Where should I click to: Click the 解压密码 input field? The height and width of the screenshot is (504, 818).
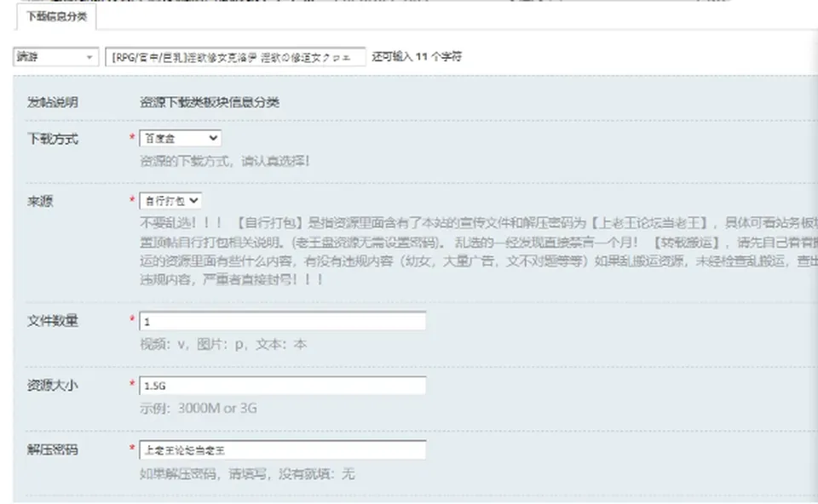tap(282, 450)
